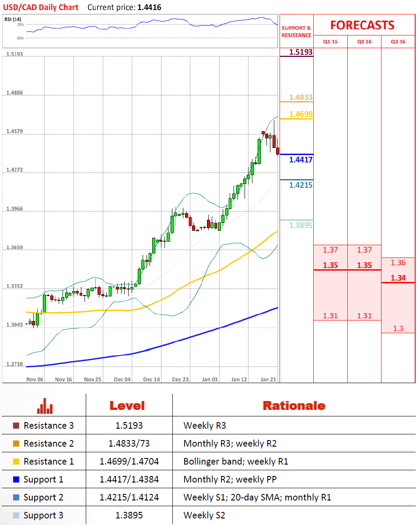The height and width of the screenshot is (525, 420).
Task: Click the 1.2738 price axis label
Action: tap(15, 364)
